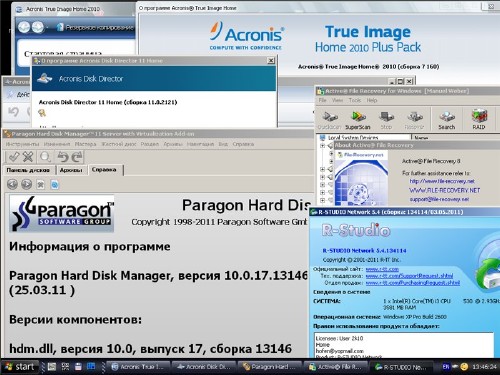Screen dimensions: 500x375
Task: Open the WWW.FILE-RECOVERY.NET link
Action: pos(445,190)
